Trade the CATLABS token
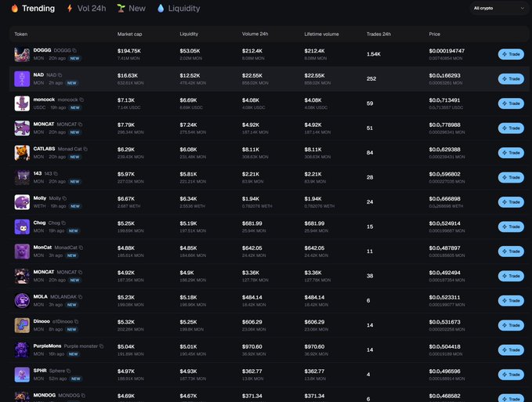 (511, 153)
